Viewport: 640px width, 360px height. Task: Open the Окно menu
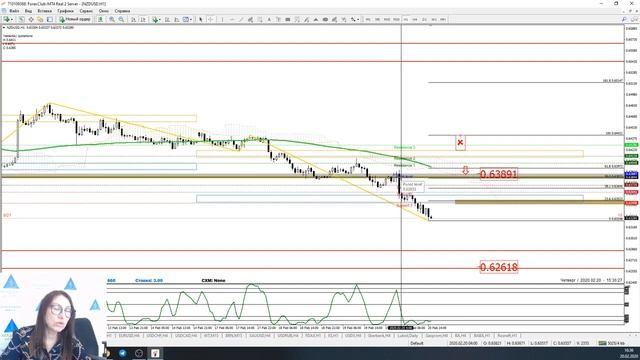coord(104,11)
